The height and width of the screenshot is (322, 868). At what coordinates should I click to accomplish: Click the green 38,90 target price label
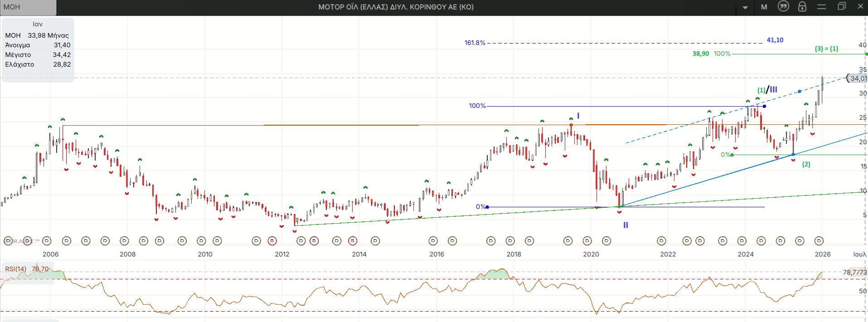[x=700, y=54]
